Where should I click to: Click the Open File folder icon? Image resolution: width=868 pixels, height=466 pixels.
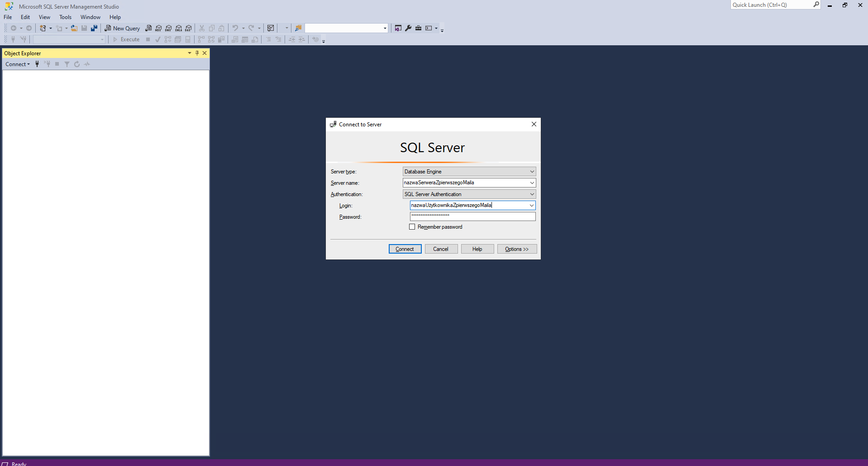tap(74, 28)
